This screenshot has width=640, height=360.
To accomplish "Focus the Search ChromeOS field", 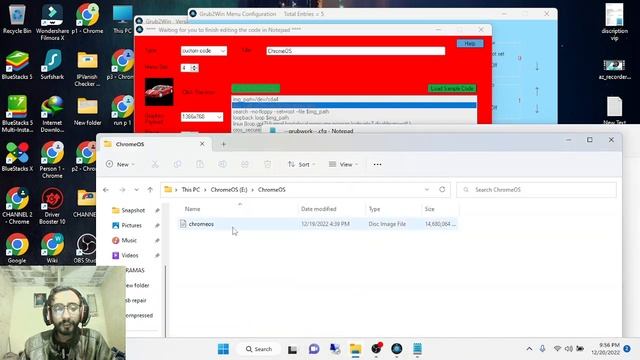I will [536, 190].
